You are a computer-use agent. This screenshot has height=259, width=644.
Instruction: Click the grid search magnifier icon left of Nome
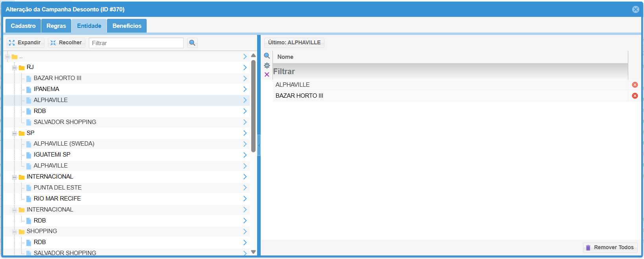pos(267,56)
